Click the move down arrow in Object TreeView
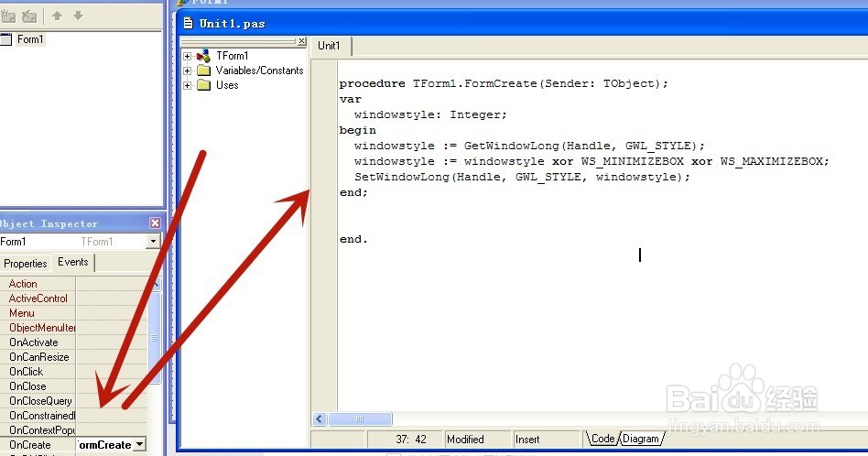 coord(78,16)
